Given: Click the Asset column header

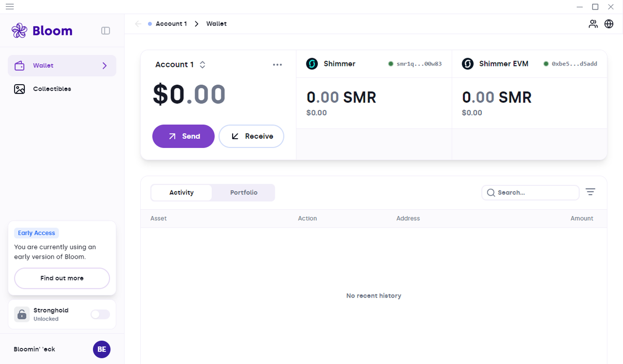Looking at the screenshot, I should click(x=158, y=219).
